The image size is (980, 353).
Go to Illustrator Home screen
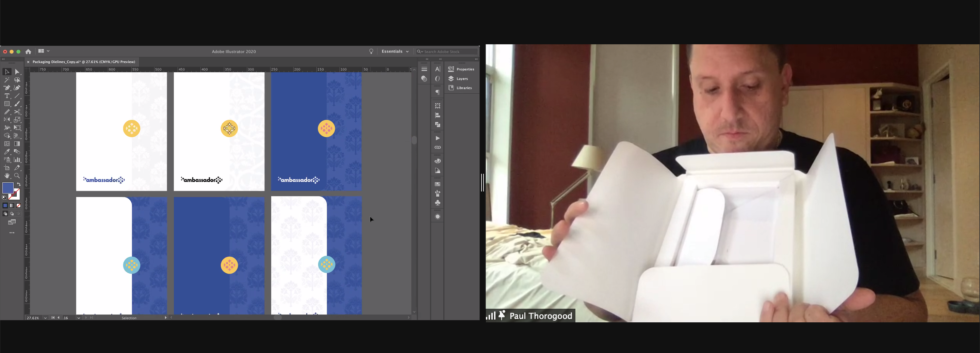pyautogui.click(x=28, y=51)
